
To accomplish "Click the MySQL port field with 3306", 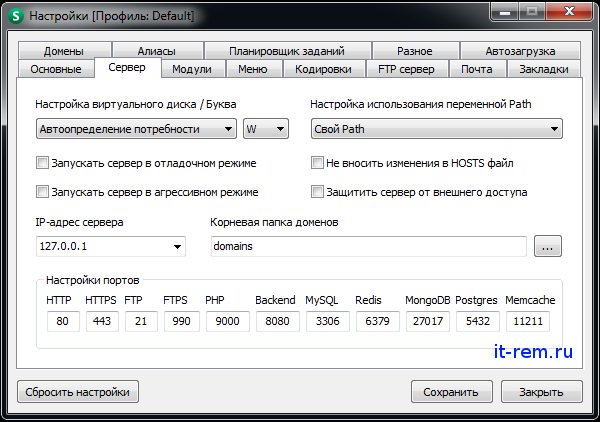I will 328,321.
